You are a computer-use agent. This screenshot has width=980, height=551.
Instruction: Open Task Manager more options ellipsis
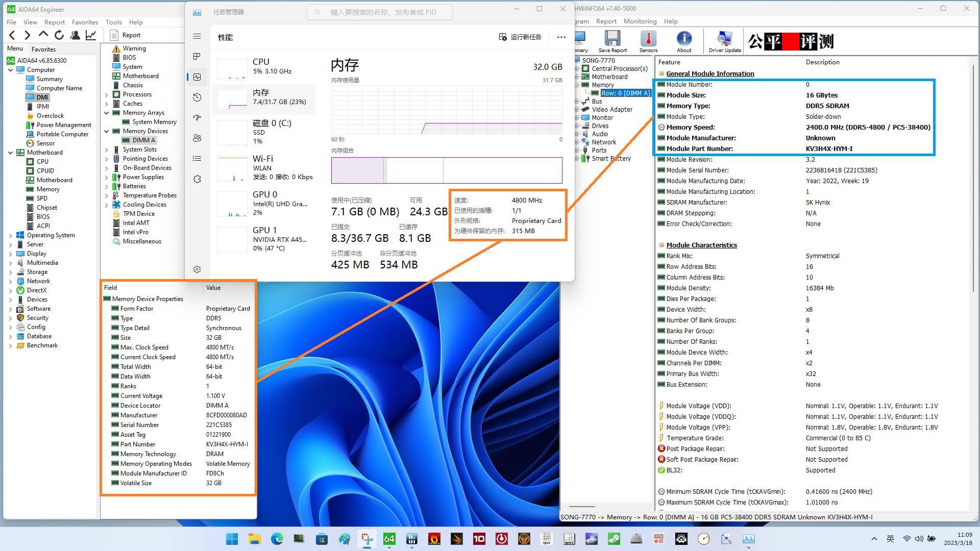(x=561, y=37)
